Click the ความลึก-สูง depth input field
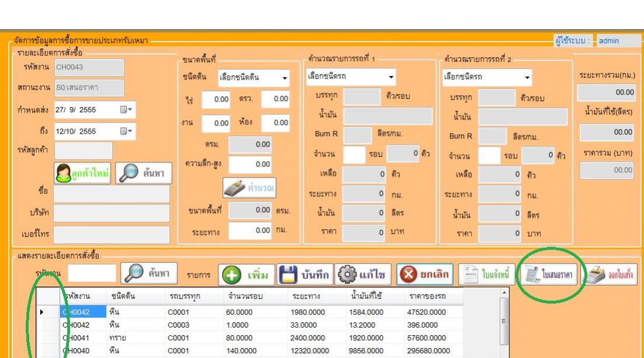This screenshot has height=358, width=644. 250,165
